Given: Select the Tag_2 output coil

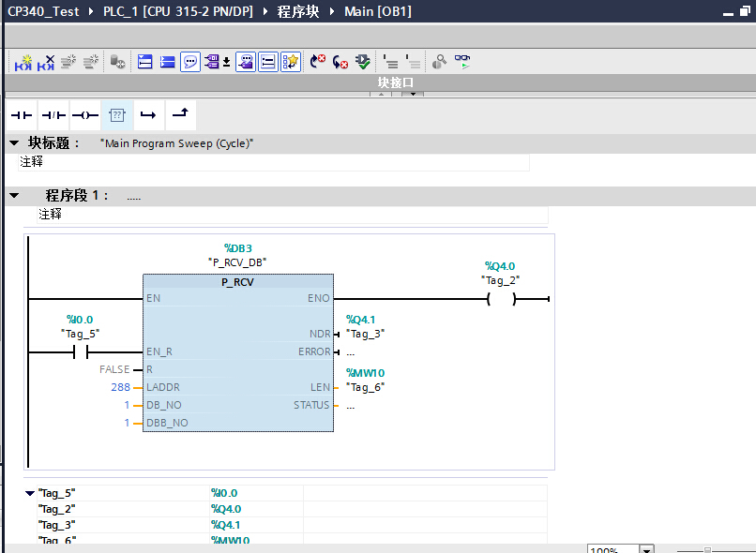Looking at the screenshot, I should click(x=502, y=299).
